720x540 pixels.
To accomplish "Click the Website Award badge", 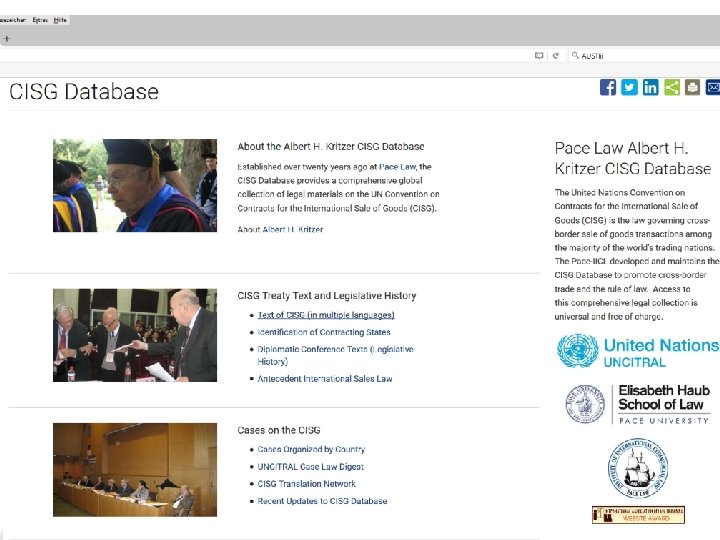I will [638, 515].
